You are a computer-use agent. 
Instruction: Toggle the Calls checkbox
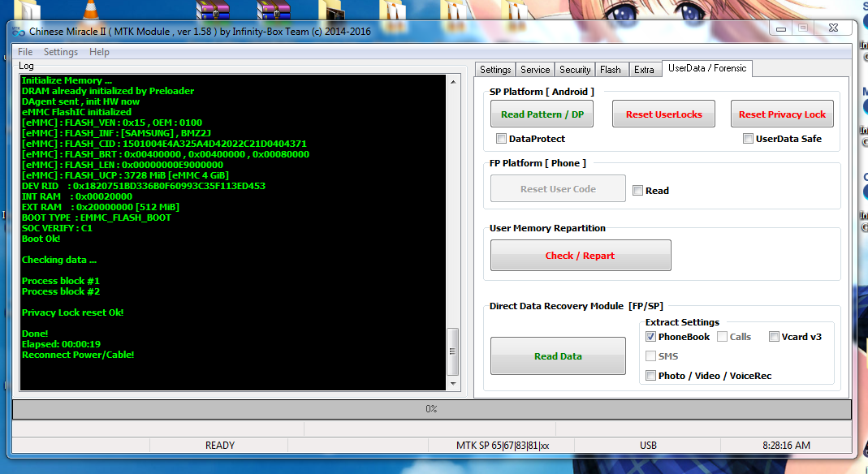[723, 336]
